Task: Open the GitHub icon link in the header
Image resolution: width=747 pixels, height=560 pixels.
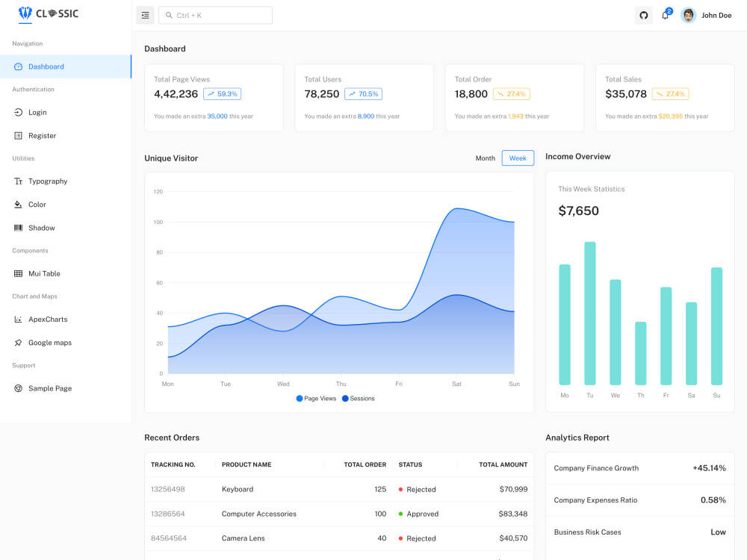Action: pos(644,15)
